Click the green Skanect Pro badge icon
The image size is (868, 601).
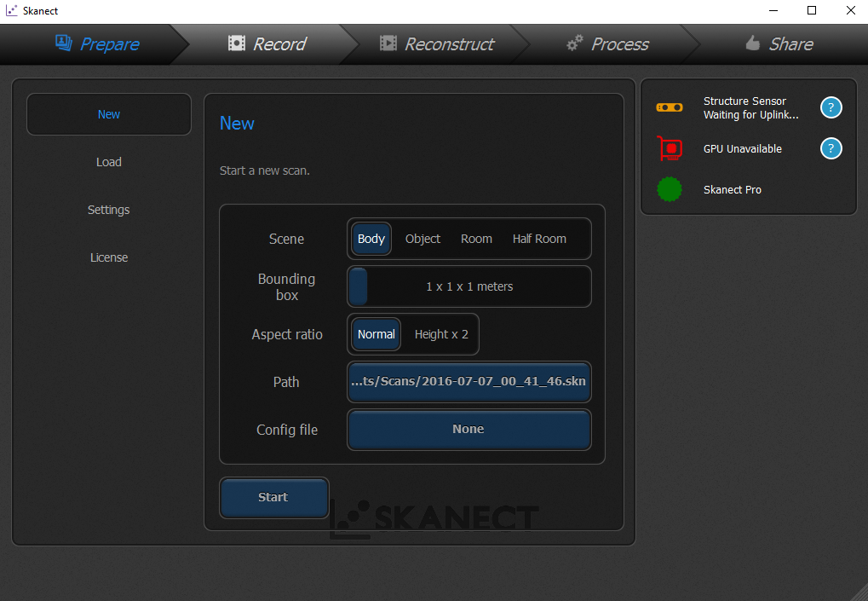pos(670,189)
